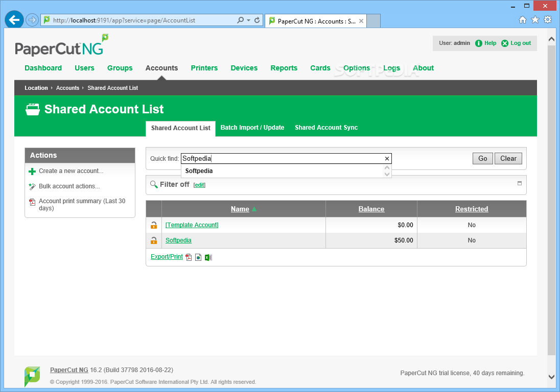Export list as Excel icon
Screen dimensions: 560x392
208,257
